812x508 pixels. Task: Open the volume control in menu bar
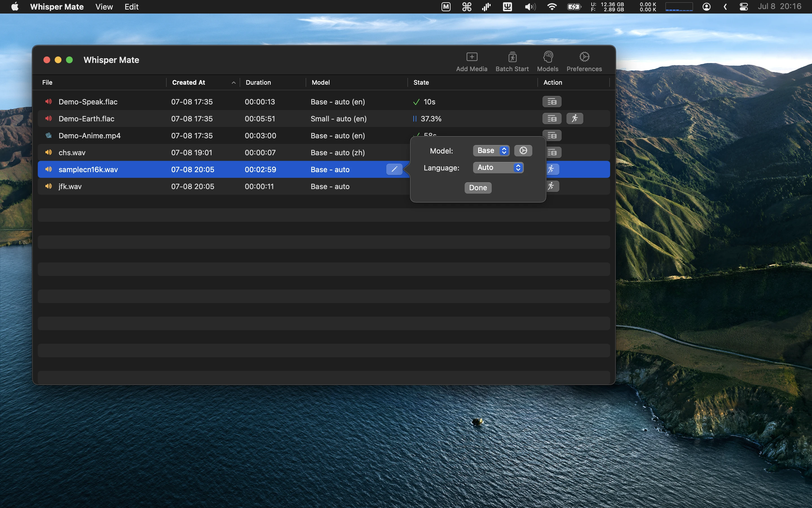click(530, 7)
